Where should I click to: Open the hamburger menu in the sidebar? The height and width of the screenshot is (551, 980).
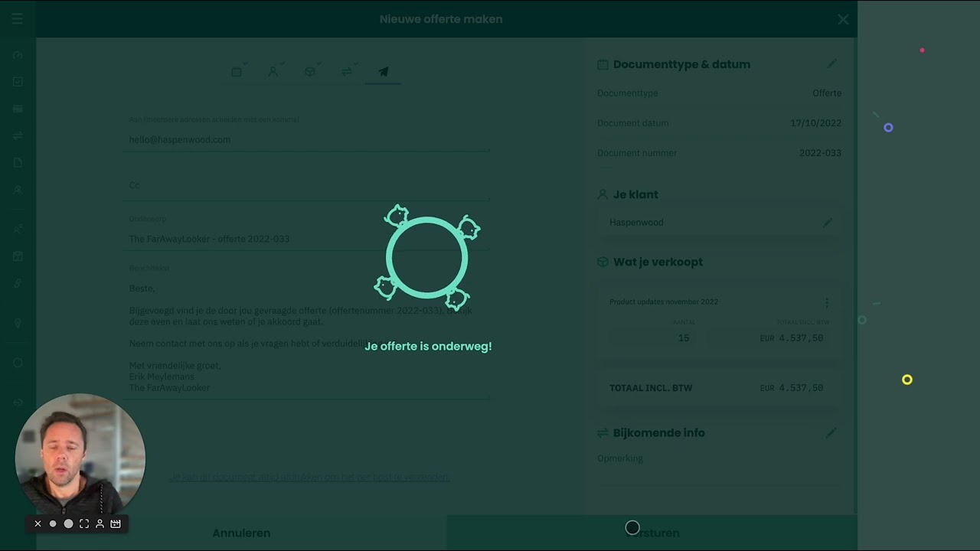17,19
